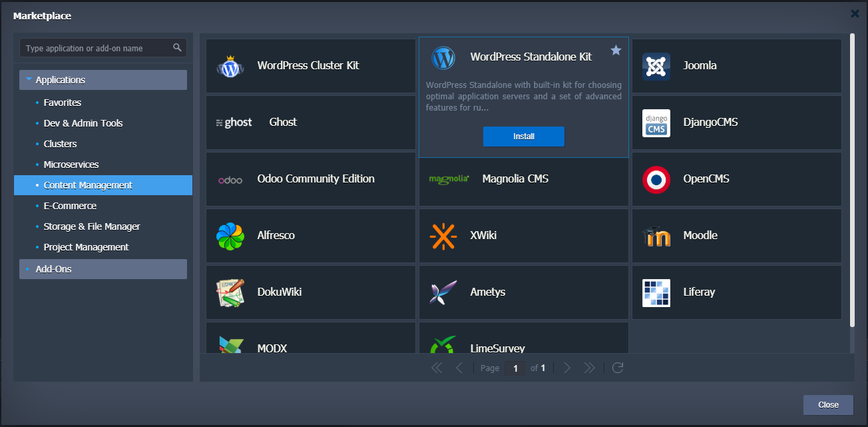Click the XWiki orange logo
This screenshot has height=427, width=868.
click(443, 236)
